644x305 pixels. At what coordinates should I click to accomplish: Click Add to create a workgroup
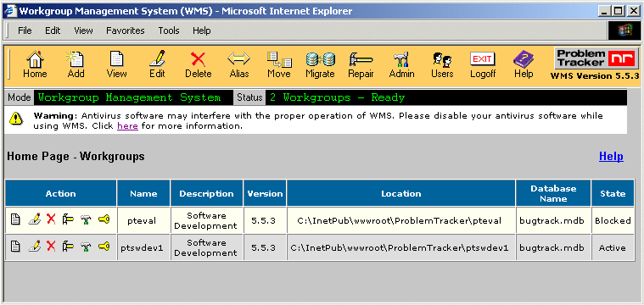point(76,64)
